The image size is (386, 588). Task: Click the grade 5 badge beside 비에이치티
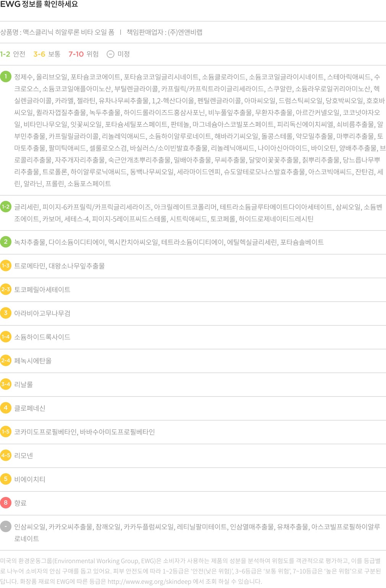[6, 479]
